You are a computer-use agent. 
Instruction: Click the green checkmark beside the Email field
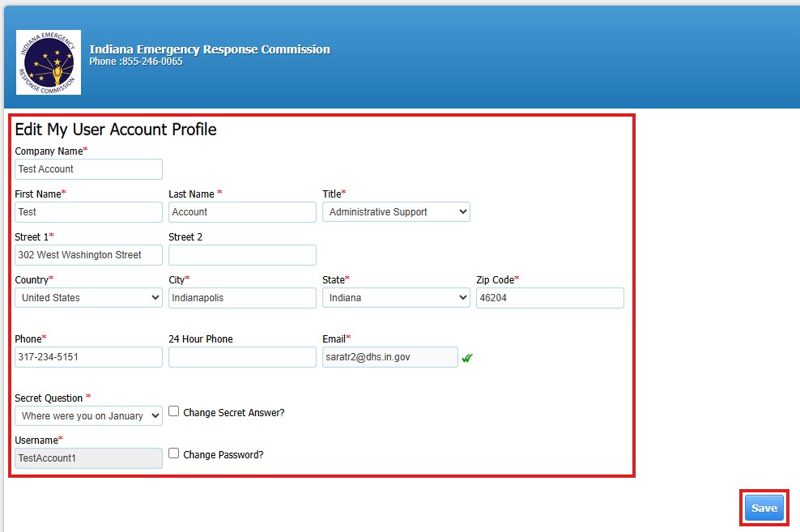[467, 357]
